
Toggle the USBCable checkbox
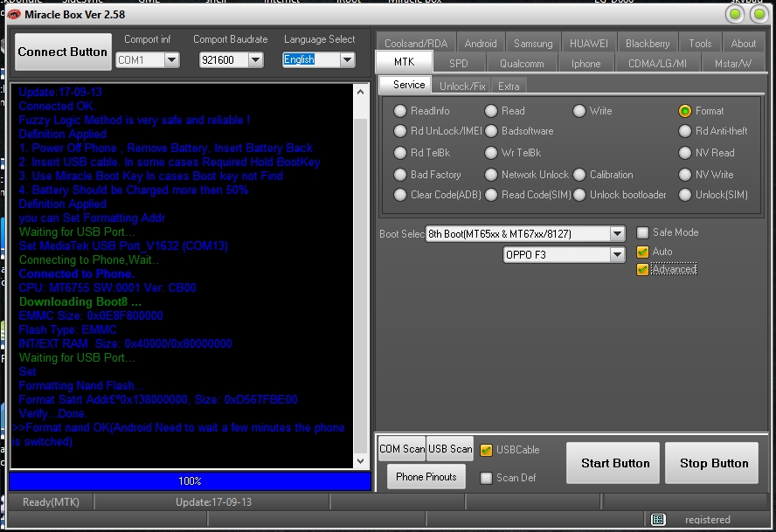pos(487,450)
